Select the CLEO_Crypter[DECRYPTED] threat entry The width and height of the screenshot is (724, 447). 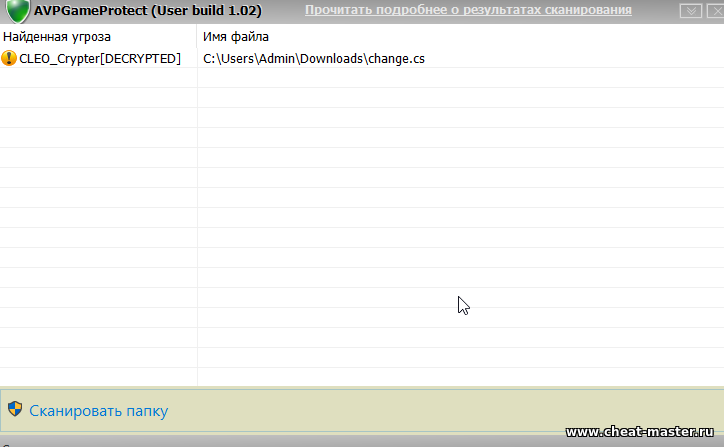(x=100, y=59)
